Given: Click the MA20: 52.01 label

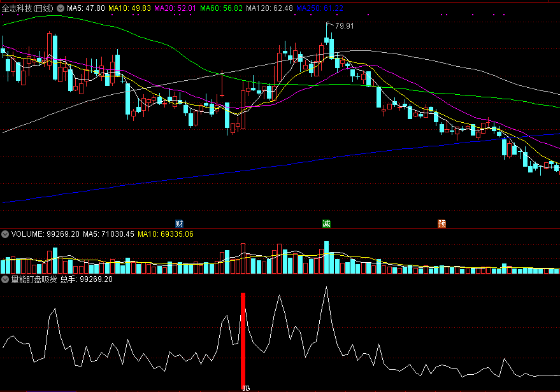Looking at the screenshot, I should point(175,8).
